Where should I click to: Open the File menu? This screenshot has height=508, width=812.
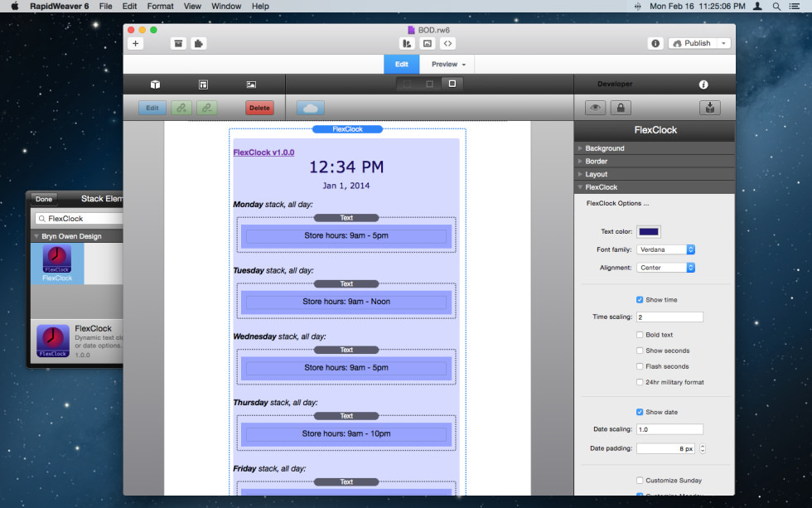point(106,6)
